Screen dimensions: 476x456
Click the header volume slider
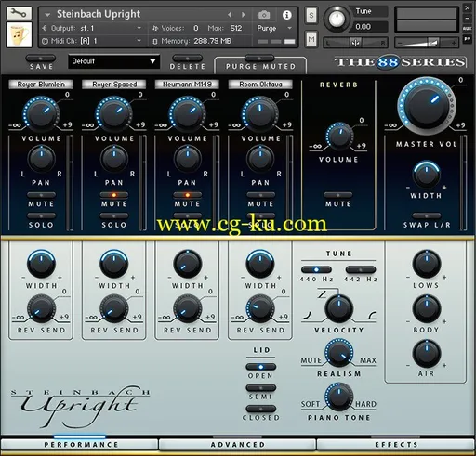427,43
